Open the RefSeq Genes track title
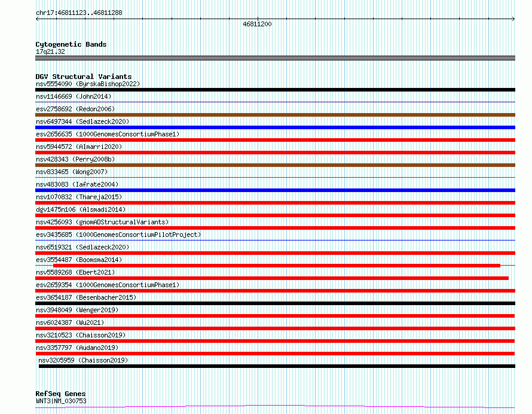532x414 pixels. click(60, 394)
